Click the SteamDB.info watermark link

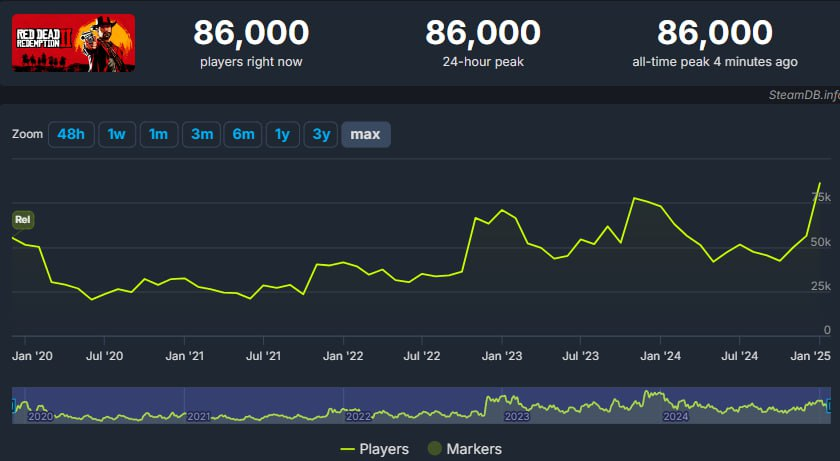(804, 95)
